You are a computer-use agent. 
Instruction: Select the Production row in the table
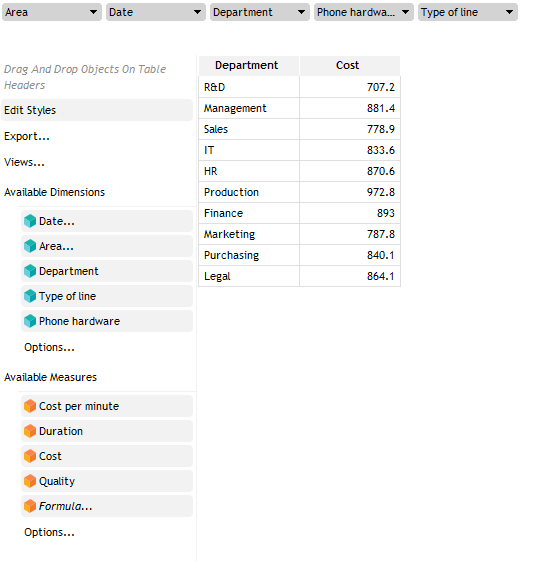tap(300, 192)
